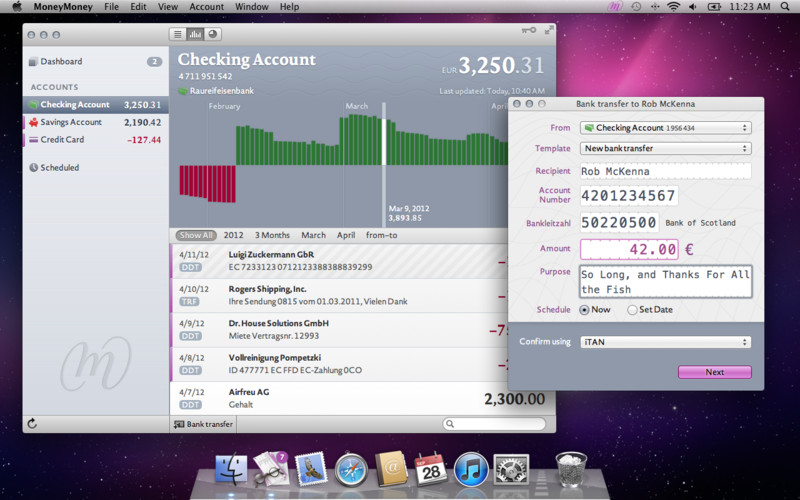Screen dimensions: 800x500
Task: Open MoneyMoney app icon in Dock
Action: click(x=271, y=468)
